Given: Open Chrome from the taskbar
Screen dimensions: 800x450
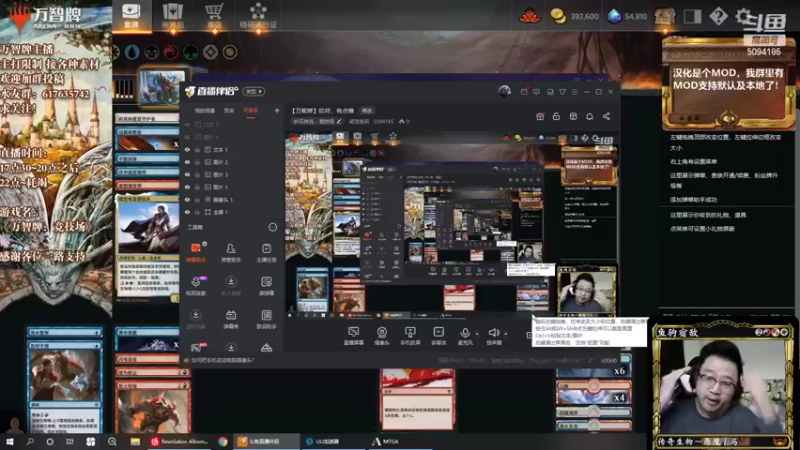Looking at the screenshot, I should coord(222,441).
